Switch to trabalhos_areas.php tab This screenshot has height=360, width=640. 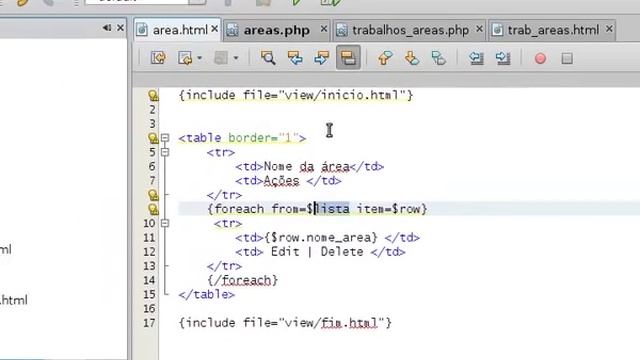pos(410,30)
